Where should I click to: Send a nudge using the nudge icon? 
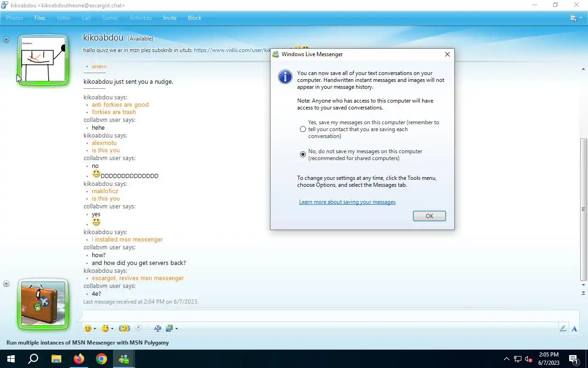pos(124,328)
